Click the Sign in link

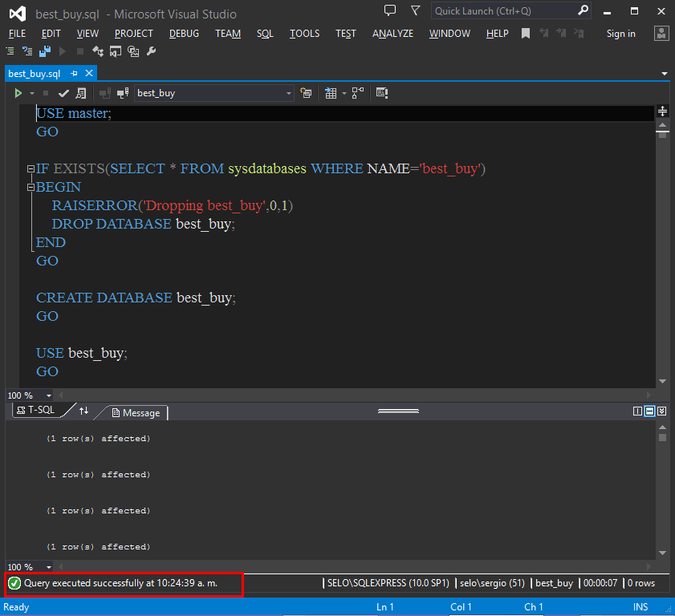(620, 34)
